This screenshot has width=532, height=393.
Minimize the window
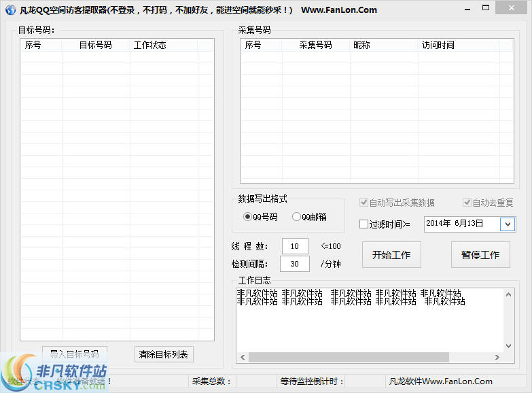pyautogui.click(x=467, y=8)
